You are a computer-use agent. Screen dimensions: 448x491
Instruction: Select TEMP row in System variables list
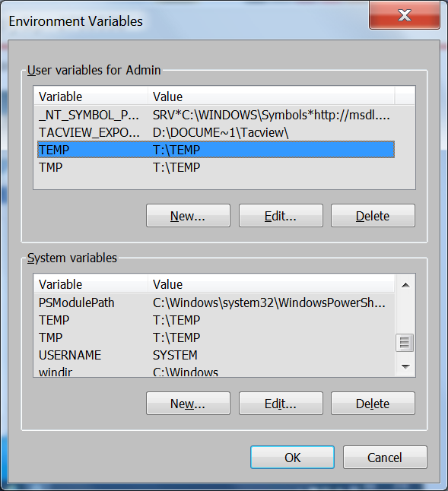(x=216, y=320)
